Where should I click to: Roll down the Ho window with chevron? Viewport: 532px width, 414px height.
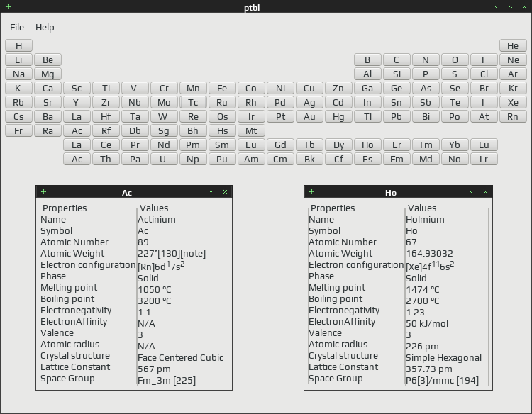(x=471, y=192)
